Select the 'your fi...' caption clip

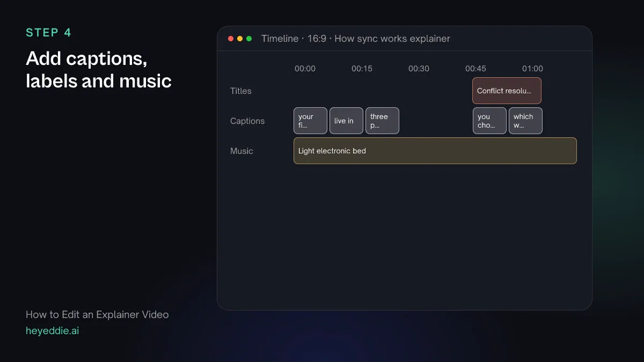[310, 121]
